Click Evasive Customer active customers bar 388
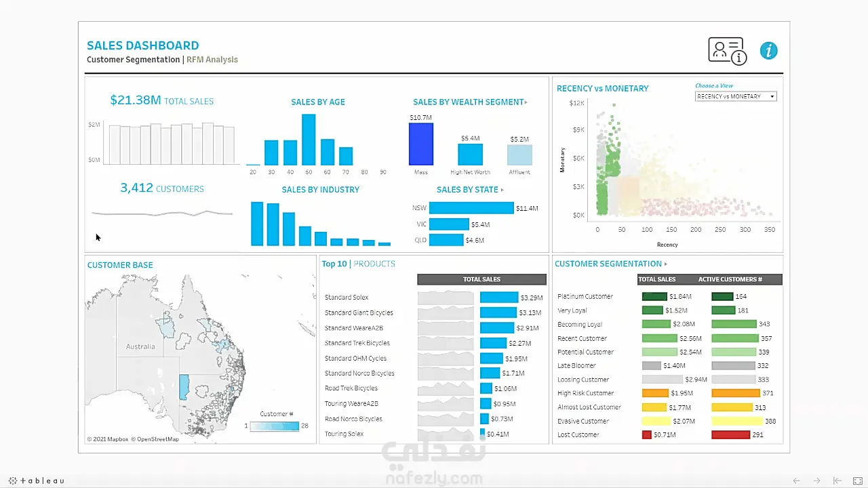This screenshot has height=488, width=868. click(x=737, y=421)
